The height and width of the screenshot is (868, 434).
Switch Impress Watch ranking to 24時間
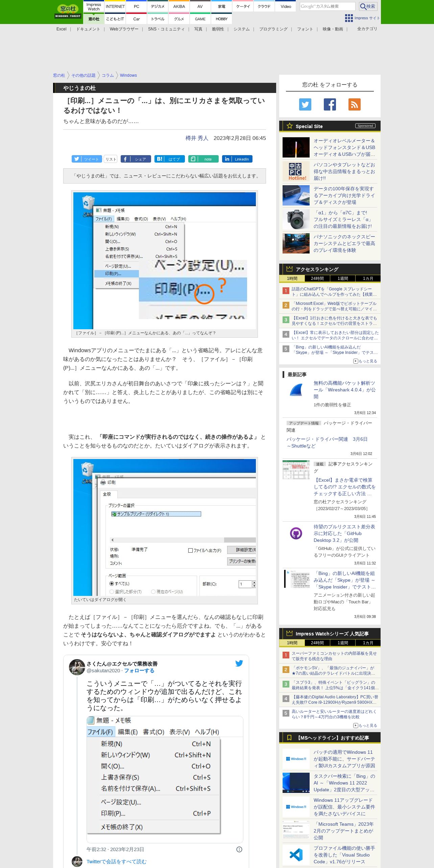(x=317, y=643)
